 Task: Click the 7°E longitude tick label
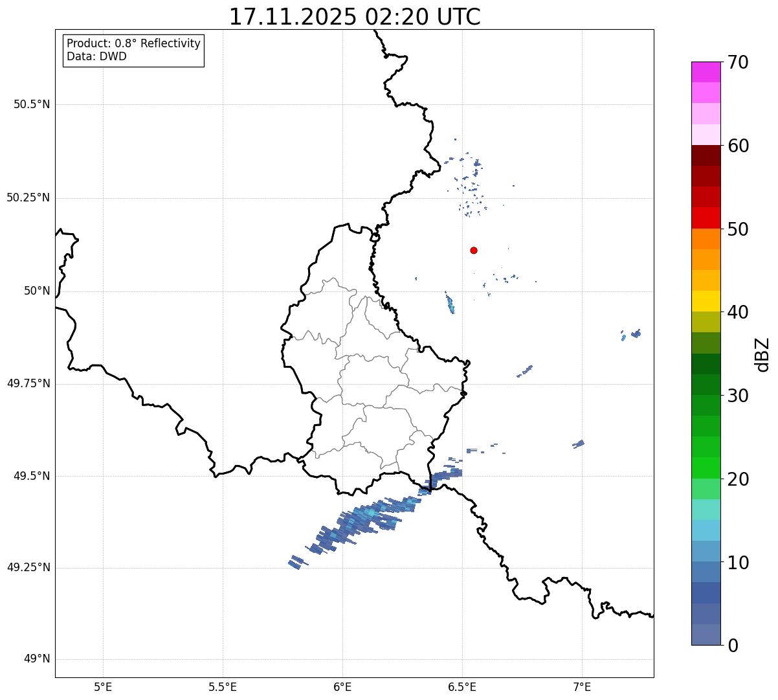(582, 686)
